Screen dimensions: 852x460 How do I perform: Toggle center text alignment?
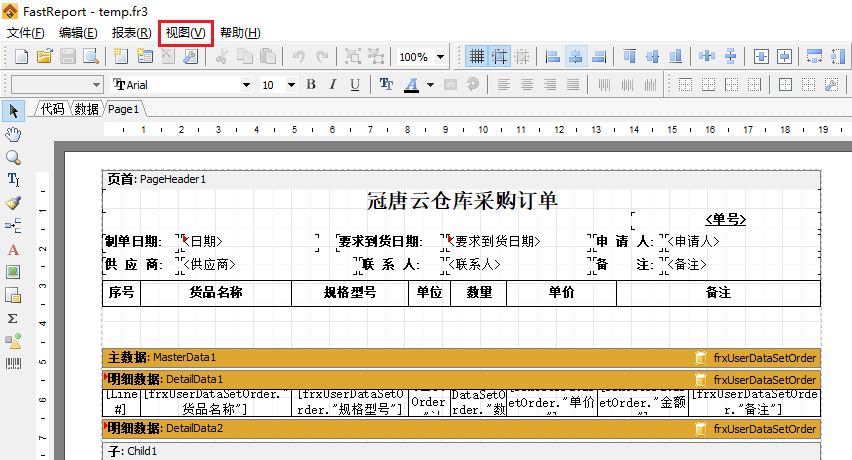527,85
